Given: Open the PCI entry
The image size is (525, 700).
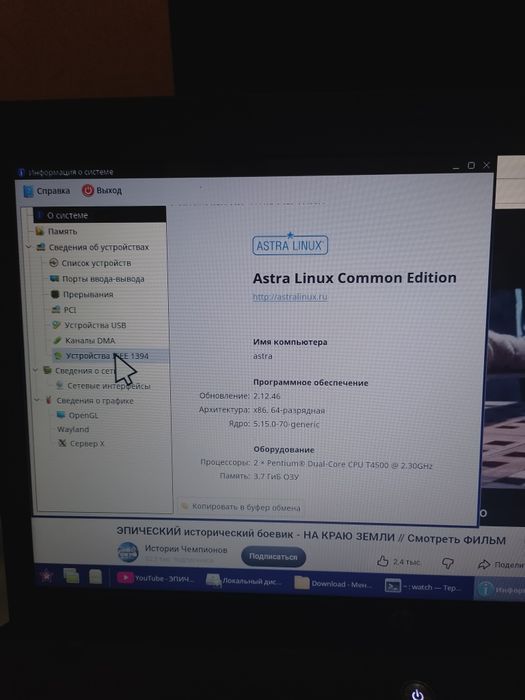Looking at the screenshot, I should (70, 309).
